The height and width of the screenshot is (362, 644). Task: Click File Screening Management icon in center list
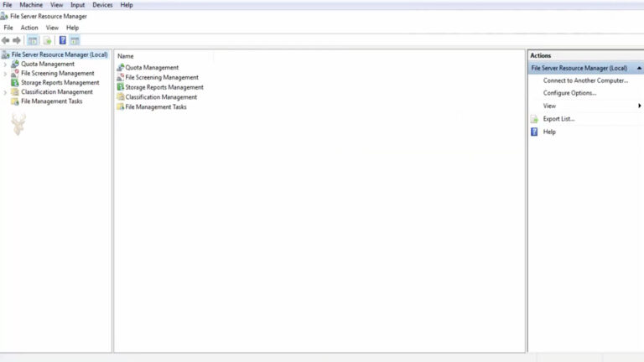click(x=121, y=77)
